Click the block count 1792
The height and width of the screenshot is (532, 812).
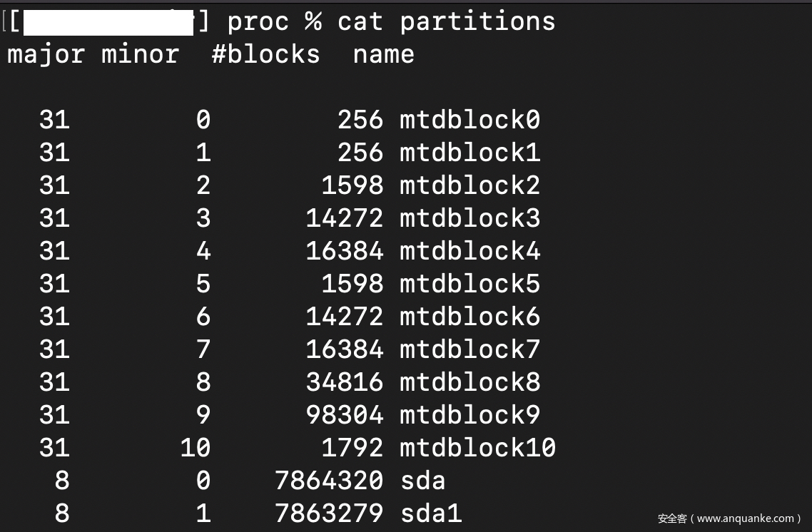pyautogui.click(x=352, y=448)
